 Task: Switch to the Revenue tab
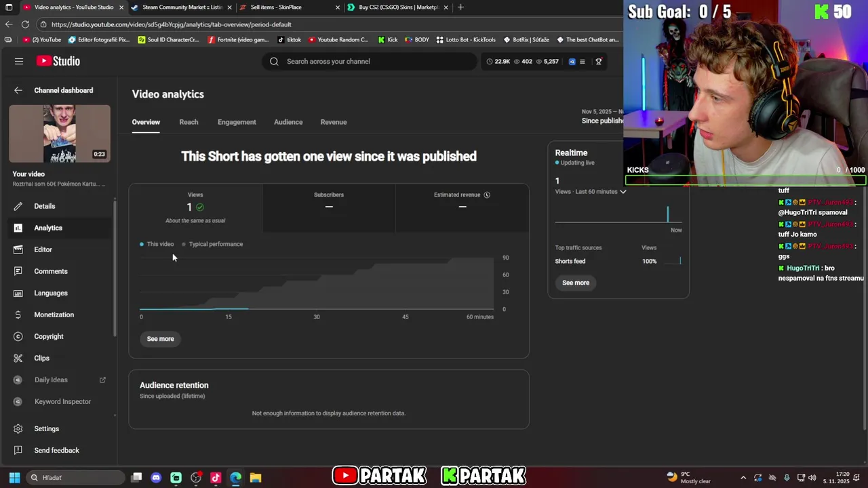tap(333, 122)
